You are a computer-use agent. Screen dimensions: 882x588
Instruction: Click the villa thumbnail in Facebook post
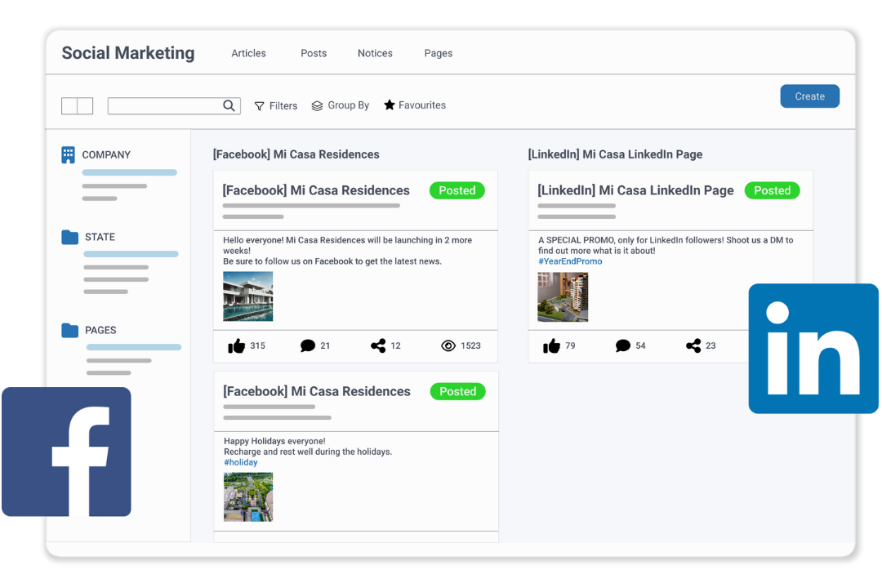(x=248, y=296)
